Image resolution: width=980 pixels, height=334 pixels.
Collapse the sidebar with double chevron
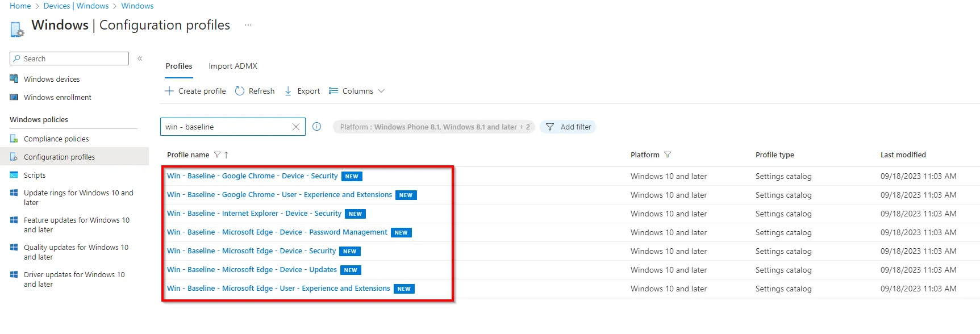(140, 59)
